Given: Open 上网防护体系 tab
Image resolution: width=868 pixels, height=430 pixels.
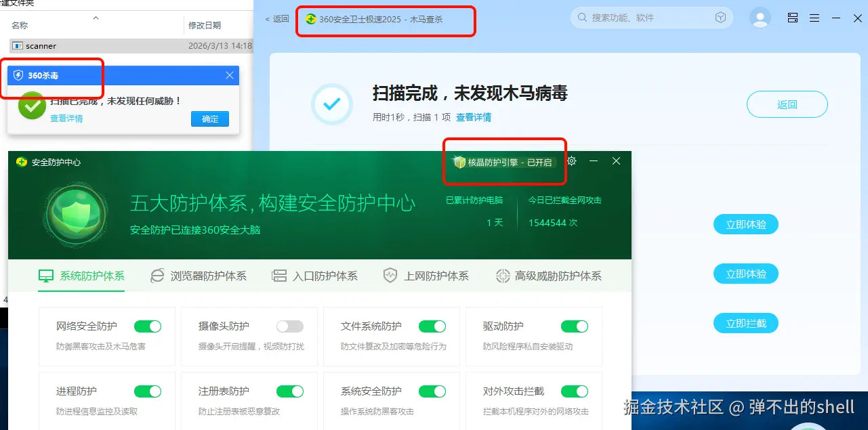Looking at the screenshot, I should tap(426, 276).
